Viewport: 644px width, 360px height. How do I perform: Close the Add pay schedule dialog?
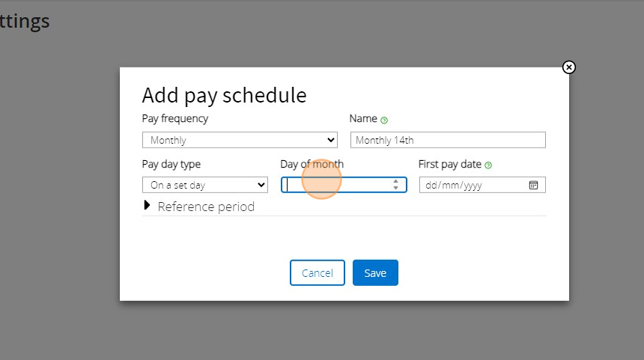[x=568, y=67]
